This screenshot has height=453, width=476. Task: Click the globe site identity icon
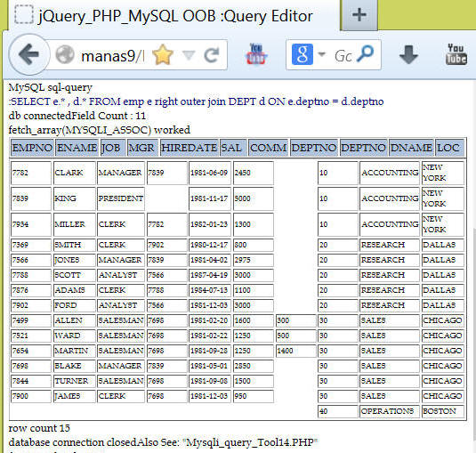(65, 55)
